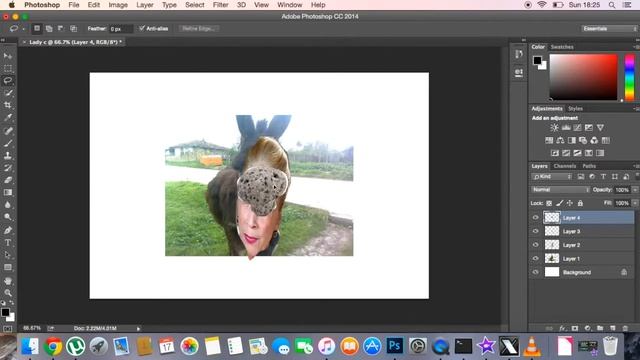Select the Spot Healing Brush tool
Image resolution: width=640 pixels, height=360 pixels.
point(8,131)
